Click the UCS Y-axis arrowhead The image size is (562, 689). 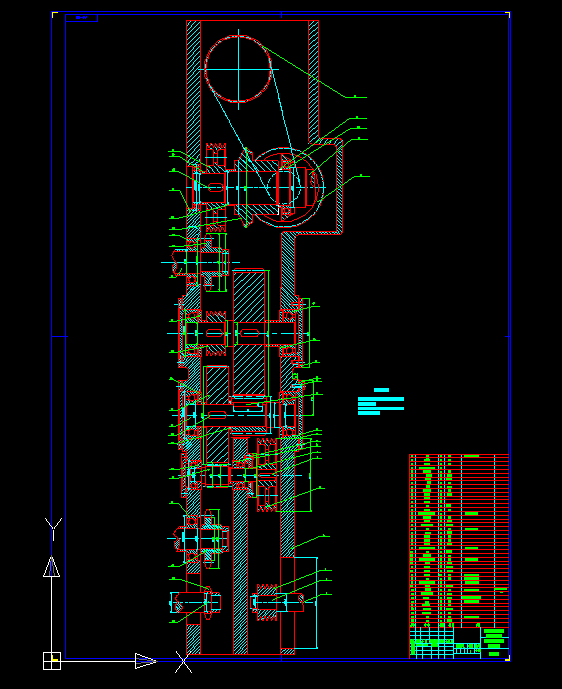[x=51, y=567]
